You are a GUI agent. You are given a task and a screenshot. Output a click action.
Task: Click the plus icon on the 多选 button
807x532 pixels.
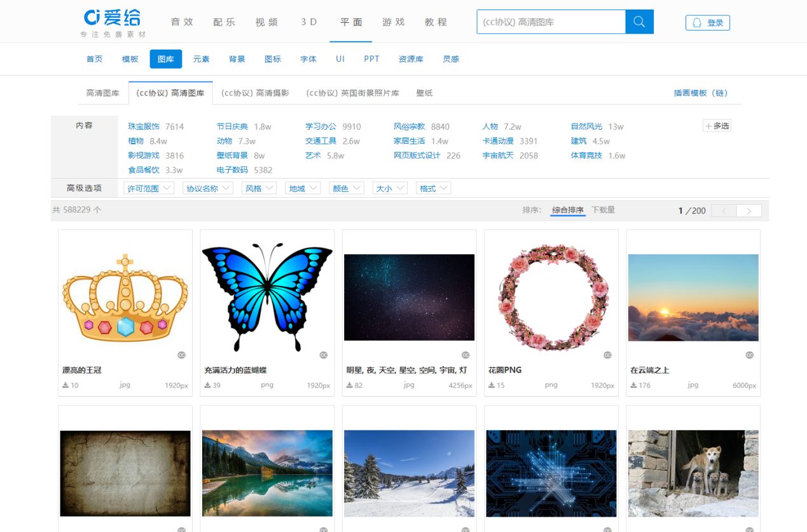pos(709,125)
